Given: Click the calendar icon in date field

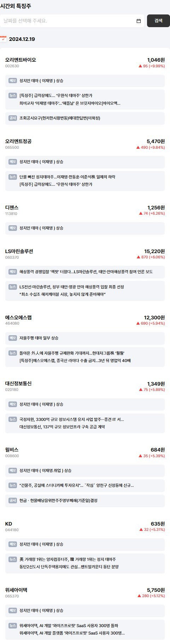Looking at the screenshot, I should (139, 21).
